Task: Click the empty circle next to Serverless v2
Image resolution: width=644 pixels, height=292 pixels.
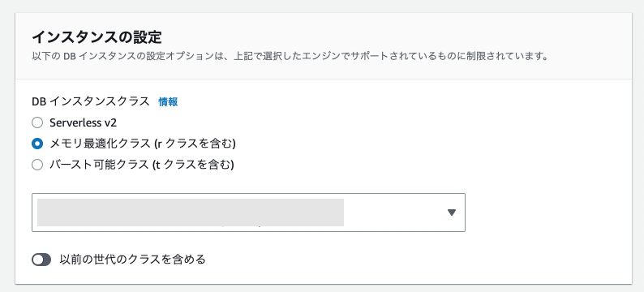Action: pos(37,122)
